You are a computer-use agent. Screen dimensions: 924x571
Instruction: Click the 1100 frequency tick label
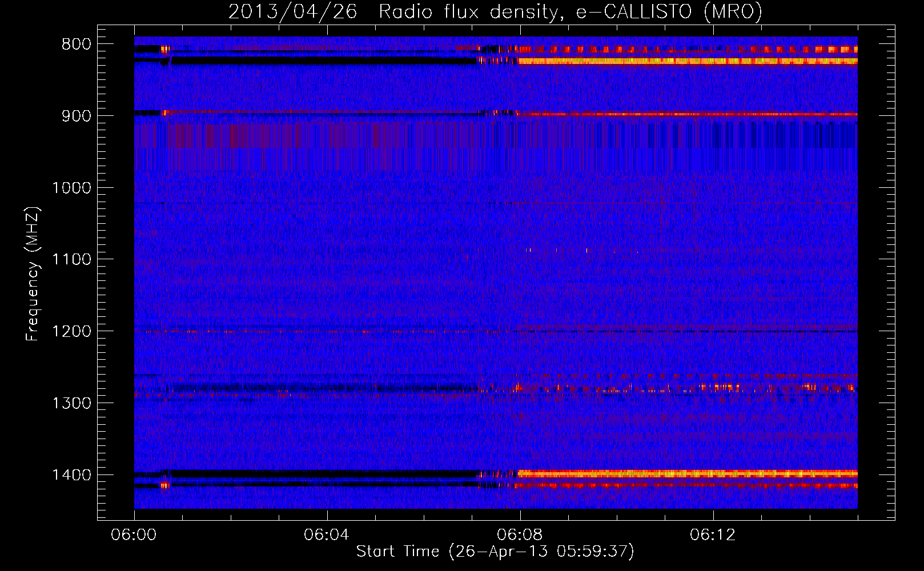click(71, 260)
